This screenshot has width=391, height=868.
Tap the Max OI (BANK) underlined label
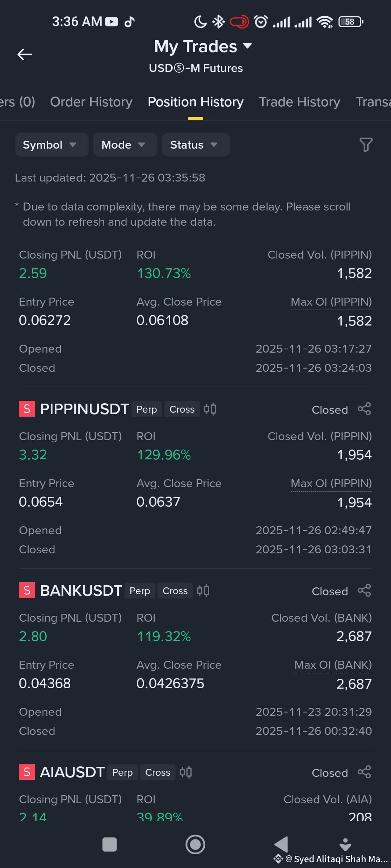point(333,665)
